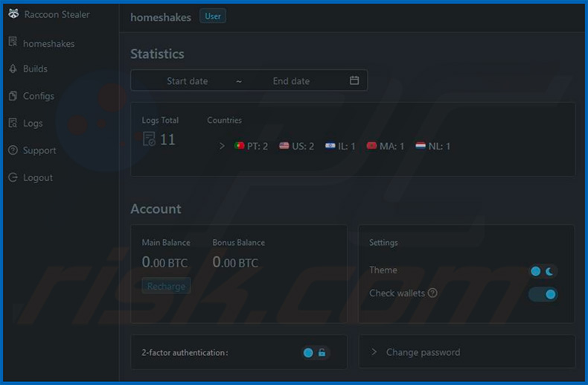
Task: Expand the countries list chevron
Action: 222,146
